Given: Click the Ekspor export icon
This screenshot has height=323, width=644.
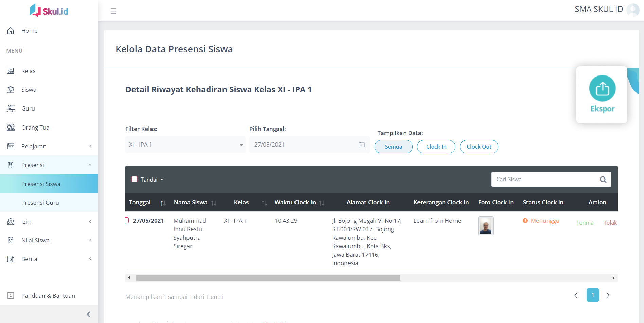Looking at the screenshot, I should (x=602, y=88).
